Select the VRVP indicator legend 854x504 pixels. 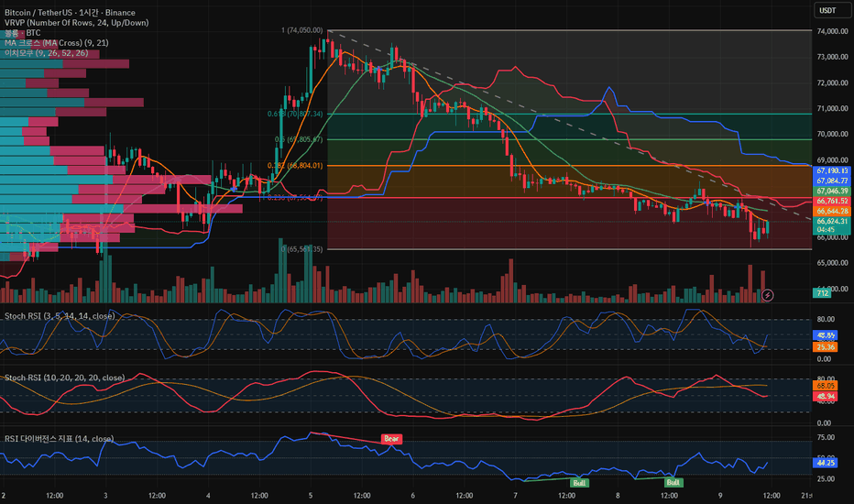pos(76,22)
